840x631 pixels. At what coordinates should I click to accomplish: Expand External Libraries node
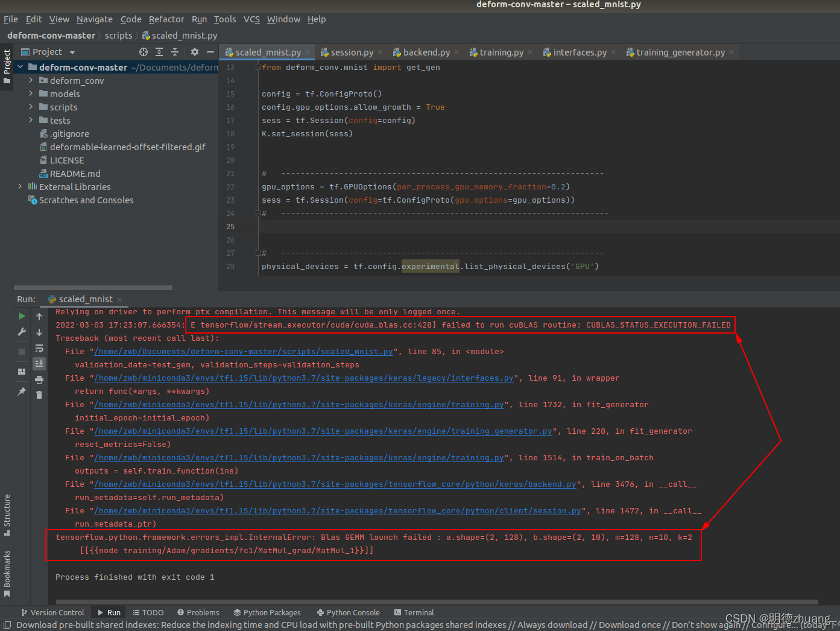pyautogui.click(x=21, y=186)
